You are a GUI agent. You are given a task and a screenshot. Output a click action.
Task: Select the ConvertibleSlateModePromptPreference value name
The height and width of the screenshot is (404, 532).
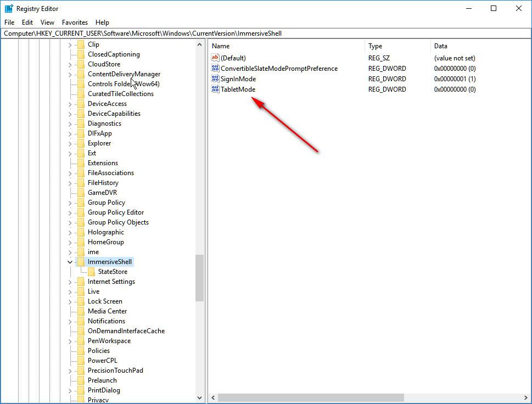[x=279, y=68]
